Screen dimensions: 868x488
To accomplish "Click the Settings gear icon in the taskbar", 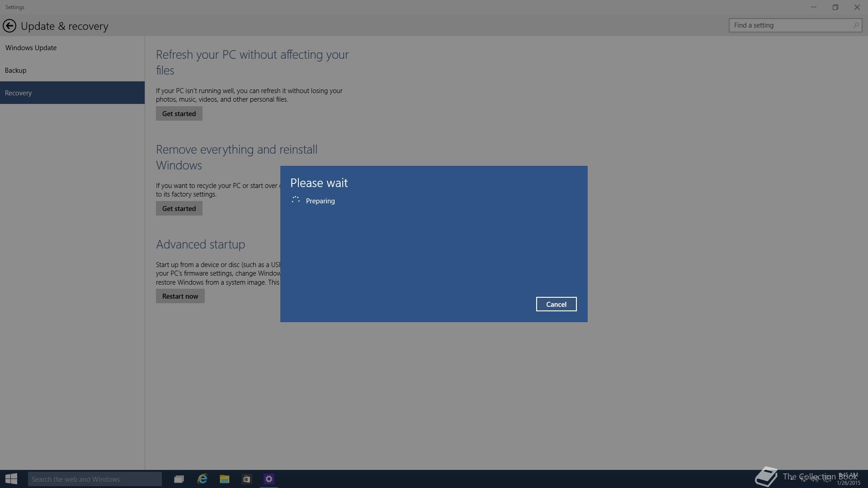I will point(269,479).
